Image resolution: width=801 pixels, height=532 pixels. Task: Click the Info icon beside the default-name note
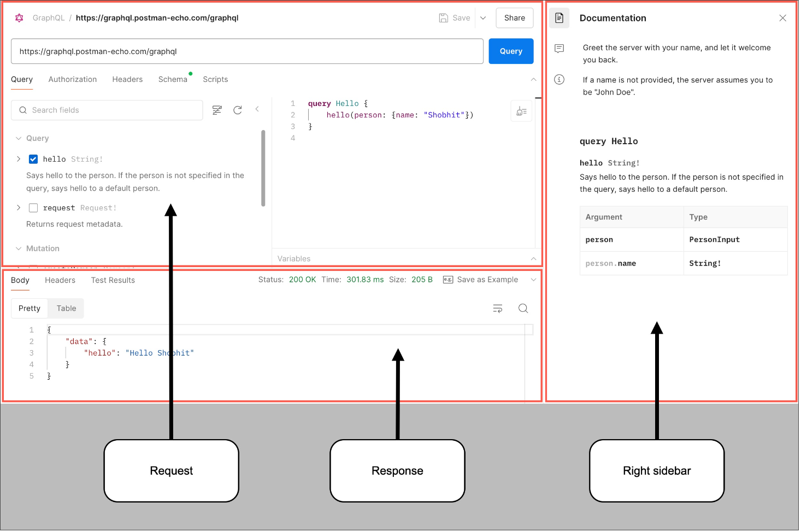point(559,80)
